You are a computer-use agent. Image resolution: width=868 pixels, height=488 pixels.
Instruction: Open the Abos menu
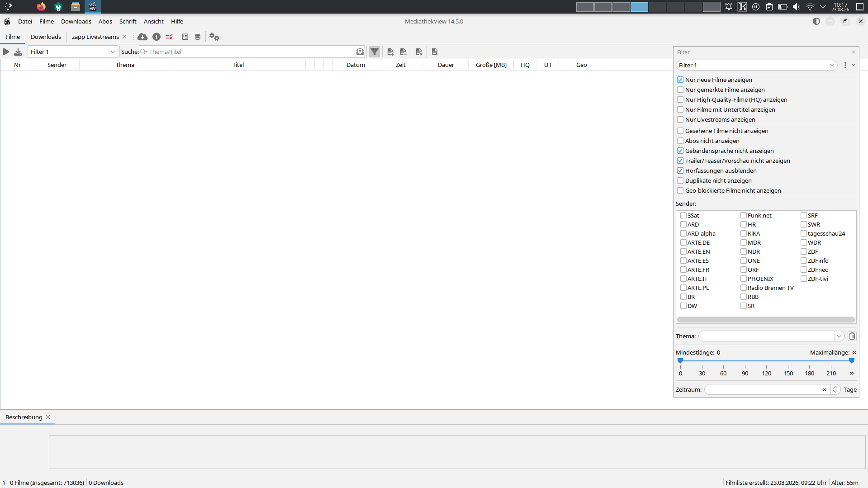pyautogui.click(x=105, y=21)
